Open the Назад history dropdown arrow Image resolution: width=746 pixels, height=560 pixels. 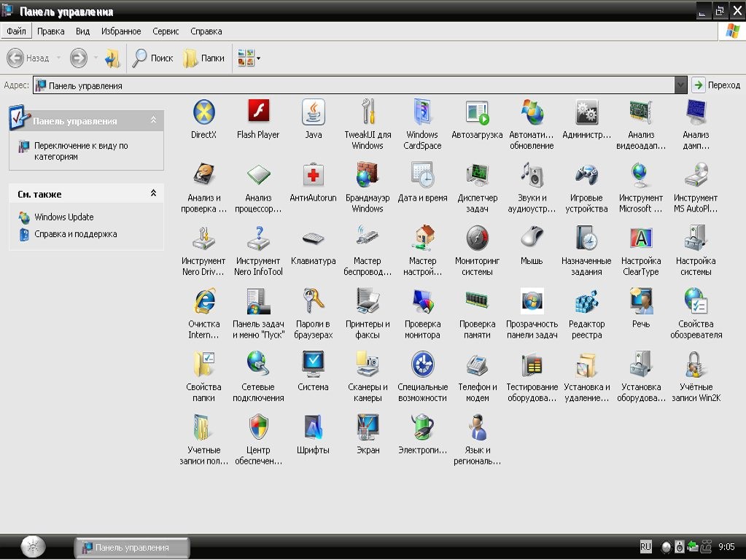pos(58,58)
